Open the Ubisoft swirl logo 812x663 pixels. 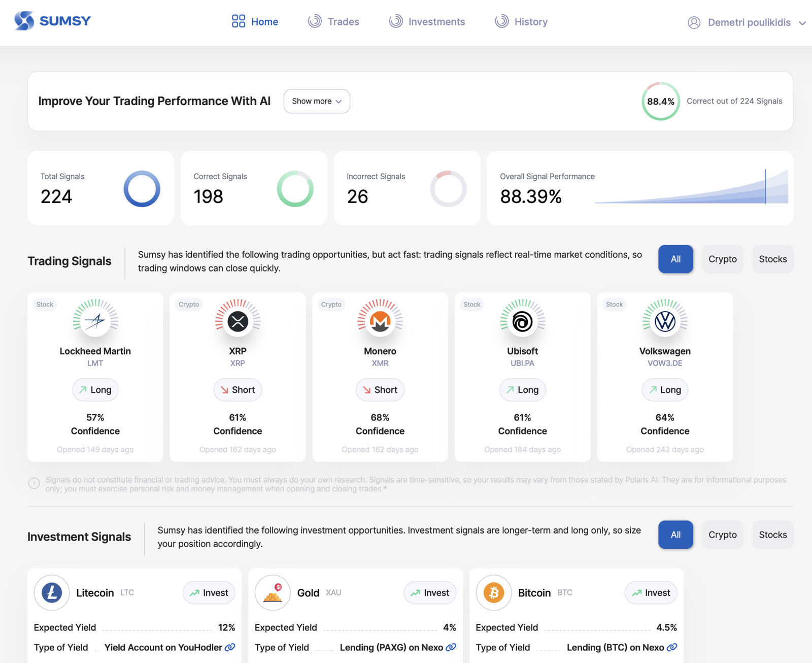point(522,321)
